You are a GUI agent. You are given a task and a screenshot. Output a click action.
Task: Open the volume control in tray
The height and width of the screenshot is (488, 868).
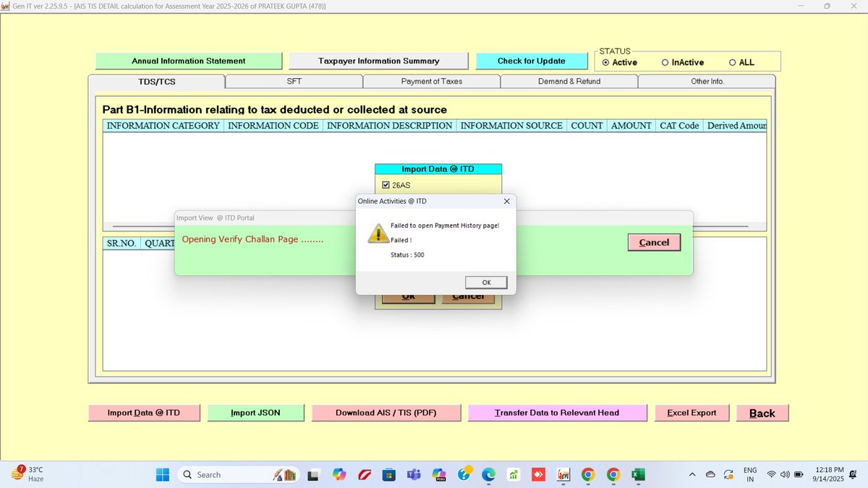[x=785, y=475]
